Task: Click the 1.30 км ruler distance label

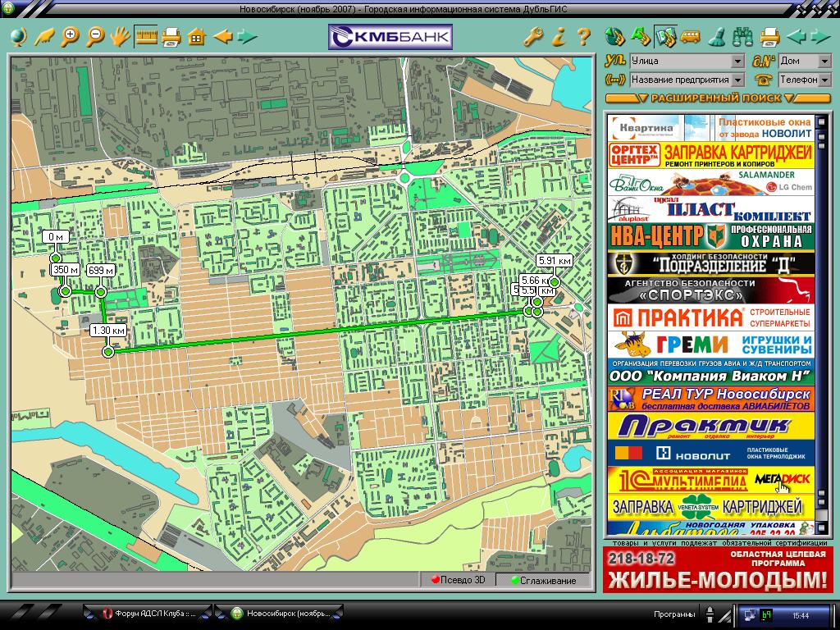Action: [x=108, y=331]
